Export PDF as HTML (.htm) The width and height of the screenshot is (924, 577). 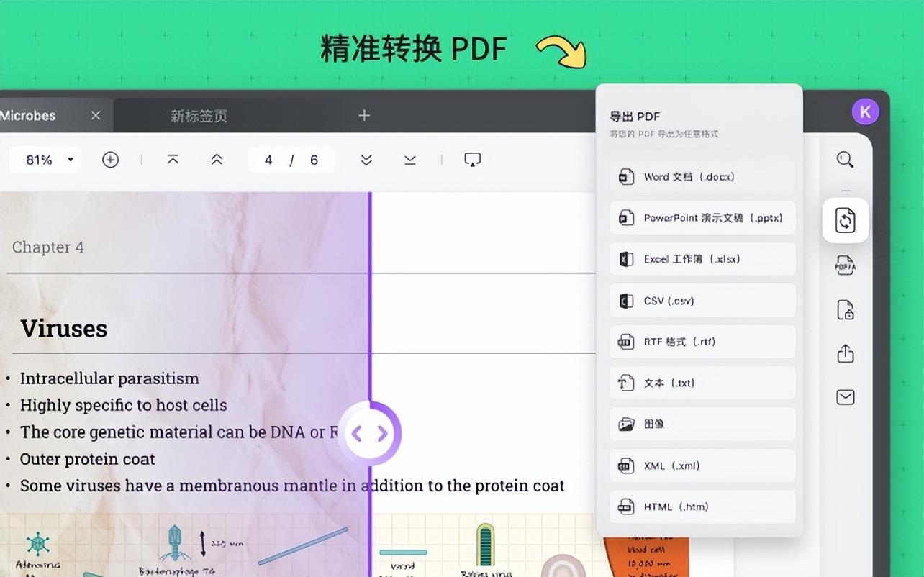702,507
